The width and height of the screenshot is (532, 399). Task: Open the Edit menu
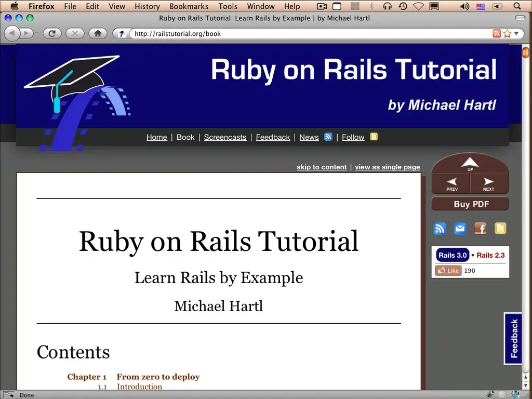[x=92, y=6]
